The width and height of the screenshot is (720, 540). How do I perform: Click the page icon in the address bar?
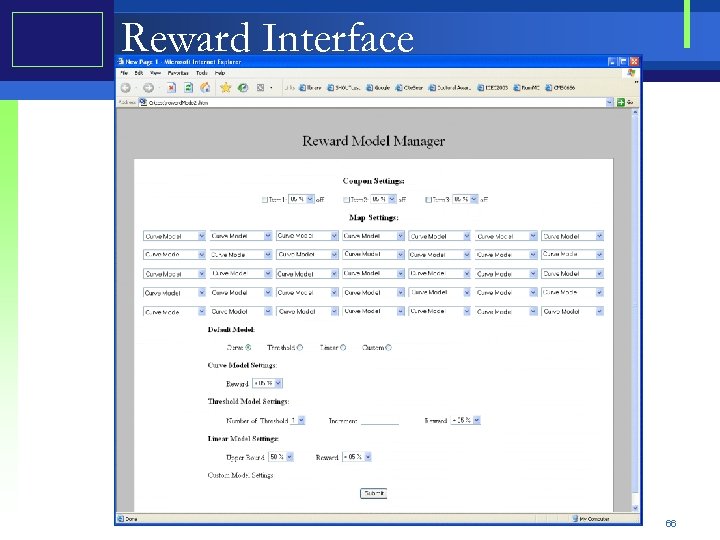[x=143, y=102]
